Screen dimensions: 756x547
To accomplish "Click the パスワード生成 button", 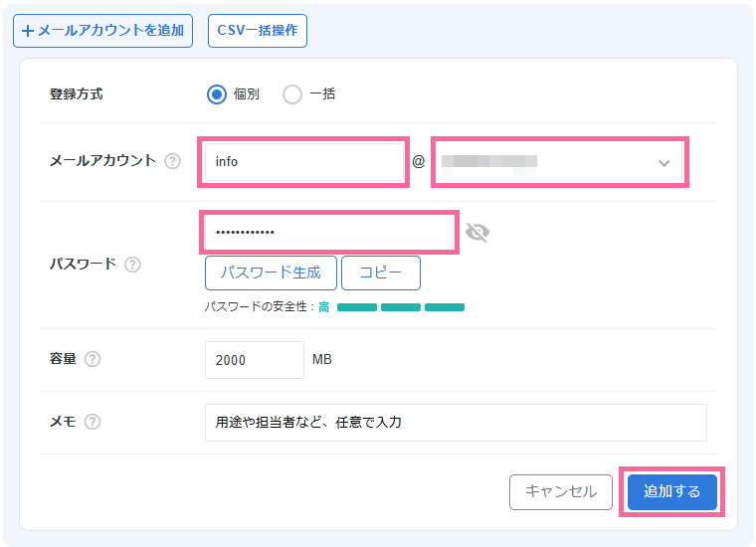I will (x=271, y=273).
